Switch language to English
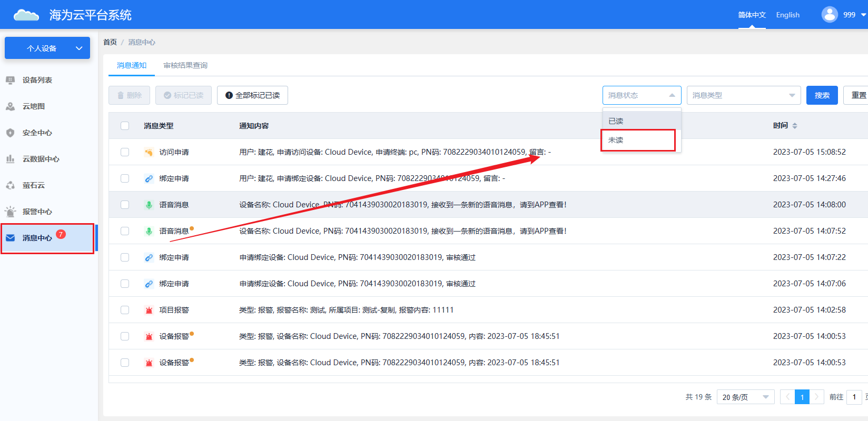The width and height of the screenshot is (868, 421). pyautogui.click(x=787, y=15)
